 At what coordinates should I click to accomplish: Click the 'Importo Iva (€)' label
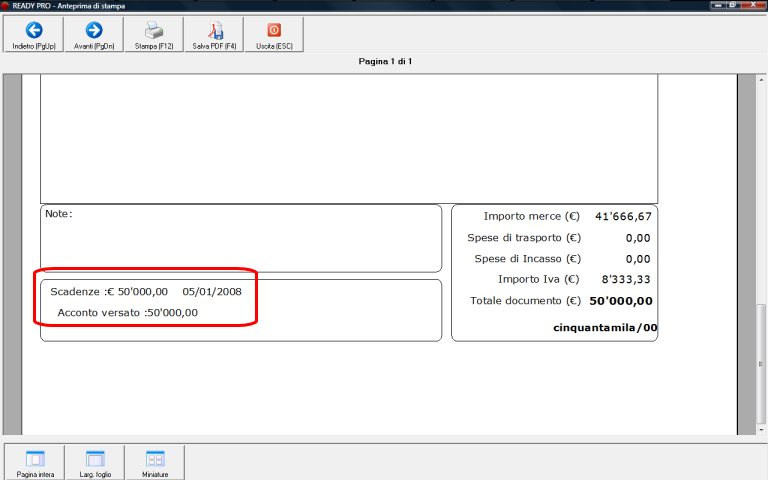(538, 280)
